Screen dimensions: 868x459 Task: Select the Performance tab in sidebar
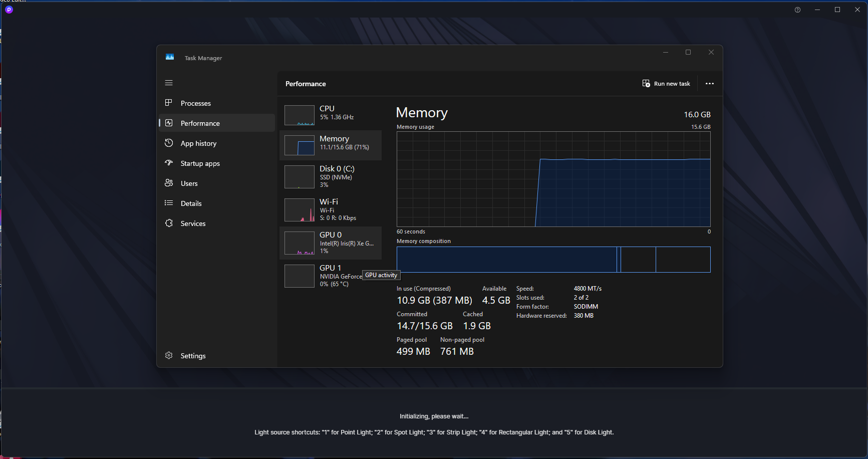click(x=200, y=123)
